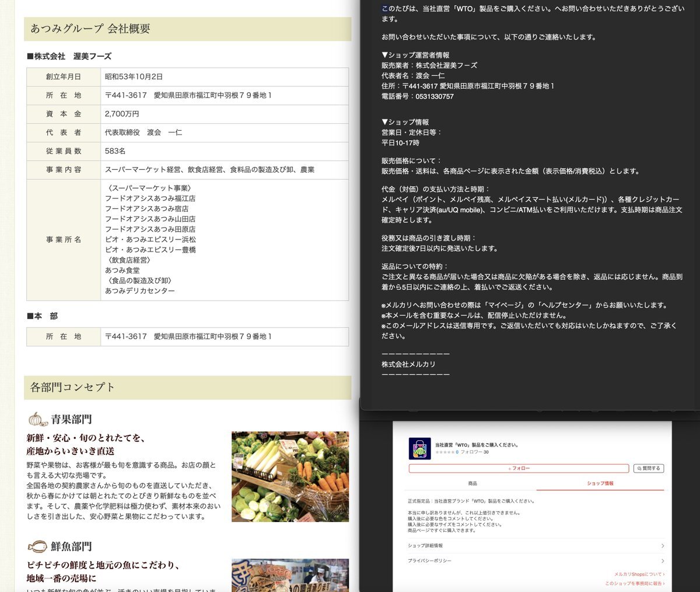Click ビオ・あつみエピスリー浜松 entry
This screenshot has height=592, width=700.
(x=150, y=239)
